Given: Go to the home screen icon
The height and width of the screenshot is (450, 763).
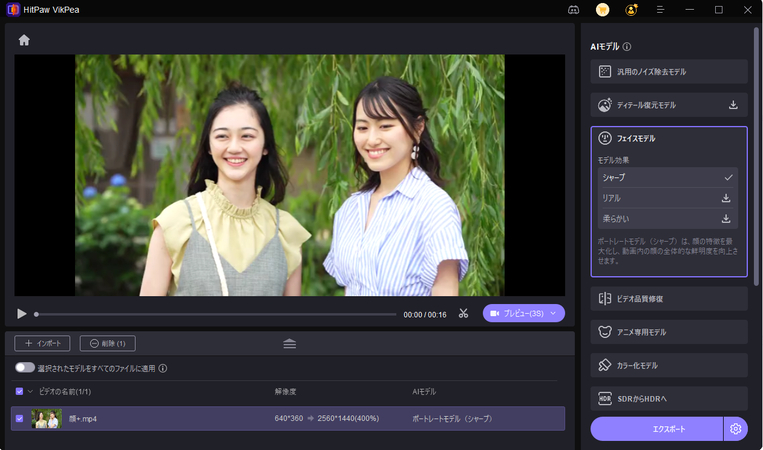Looking at the screenshot, I should 24,40.
